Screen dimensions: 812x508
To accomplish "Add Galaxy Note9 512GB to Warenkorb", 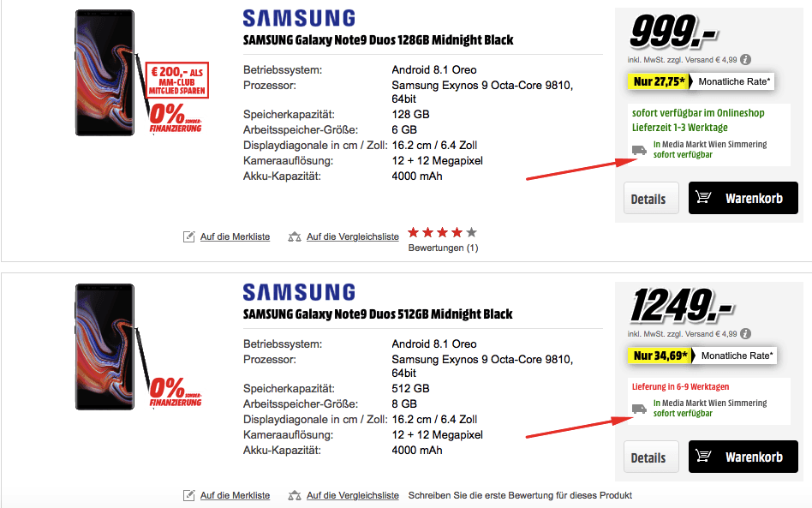I will (x=743, y=457).
